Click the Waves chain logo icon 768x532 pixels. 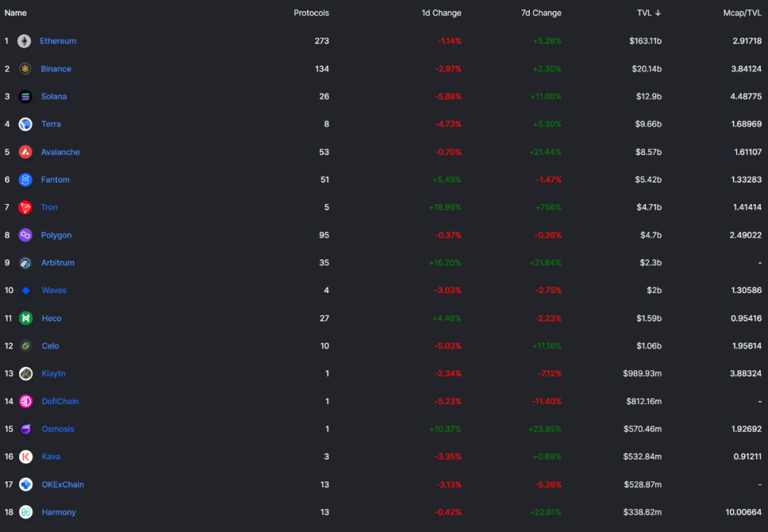pyautogui.click(x=26, y=290)
